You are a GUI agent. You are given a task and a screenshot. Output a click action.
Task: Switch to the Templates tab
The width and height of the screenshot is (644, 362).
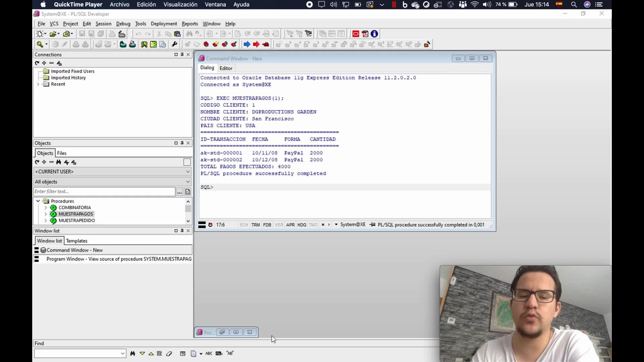point(76,241)
